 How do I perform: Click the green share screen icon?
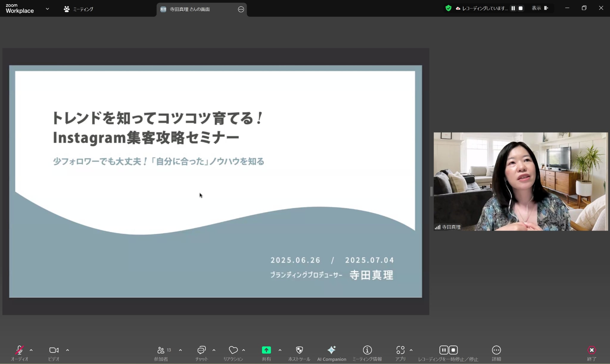[x=266, y=350]
